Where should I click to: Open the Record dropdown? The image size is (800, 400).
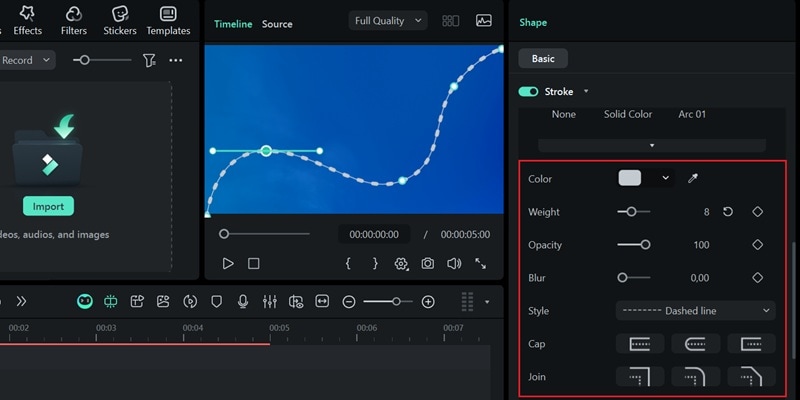(x=27, y=60)
